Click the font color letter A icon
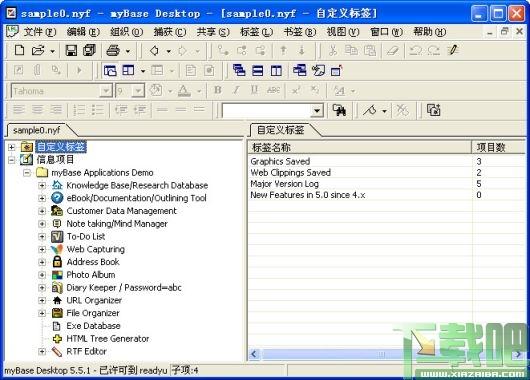This screenshot has width=530, height=380. (184, 90)
